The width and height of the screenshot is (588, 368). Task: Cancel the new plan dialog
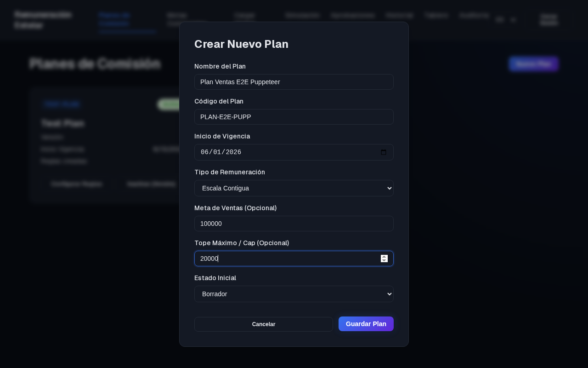pyautogui.click(x=264, y=324)
